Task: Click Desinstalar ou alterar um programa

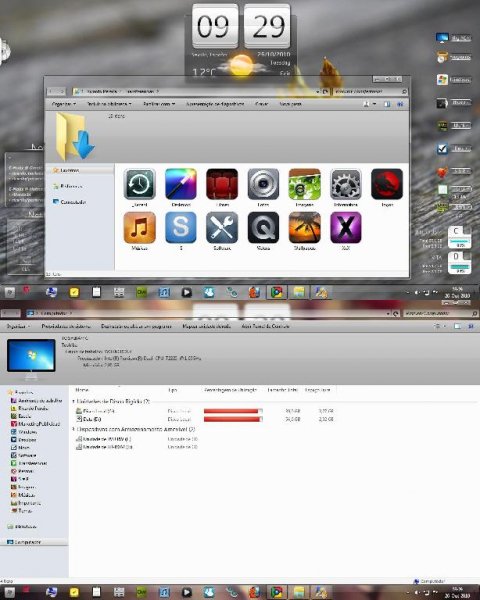Action: pos(136,326)
